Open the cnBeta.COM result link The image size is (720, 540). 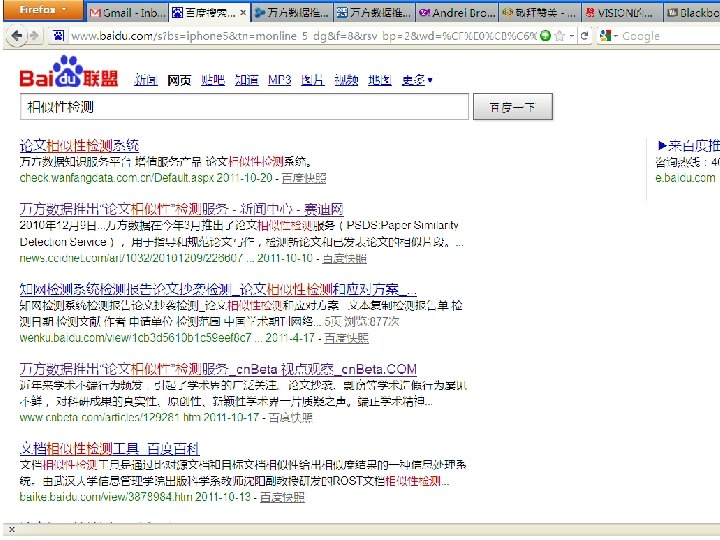point(218,369)
